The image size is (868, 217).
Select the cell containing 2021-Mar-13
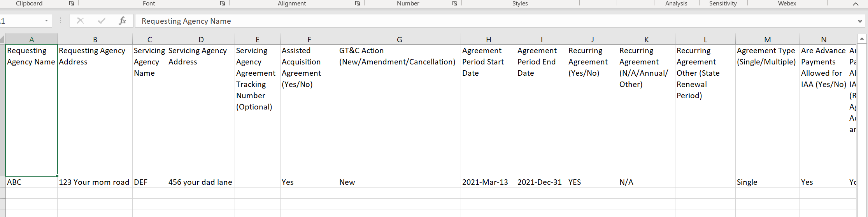(488, 182)
